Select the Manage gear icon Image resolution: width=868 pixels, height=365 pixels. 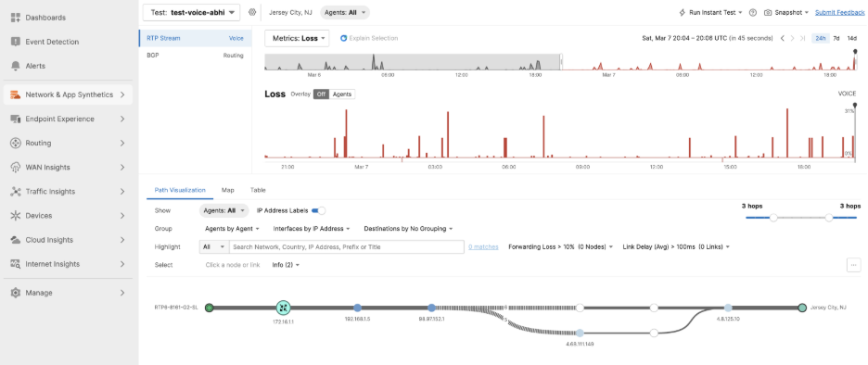[x=16, y=293]
